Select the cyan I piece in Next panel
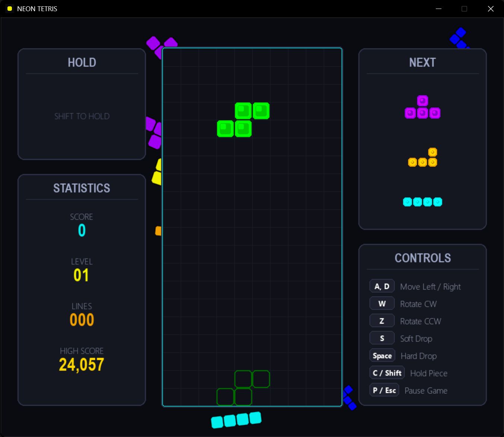The height and width of the screenshot is (437, 504). click(x=422, y=202)
